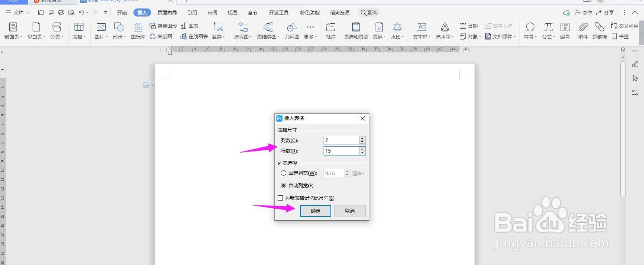Click the text box (文本框) icon
This screenshot has height=265, width=644.
[422, 27]
